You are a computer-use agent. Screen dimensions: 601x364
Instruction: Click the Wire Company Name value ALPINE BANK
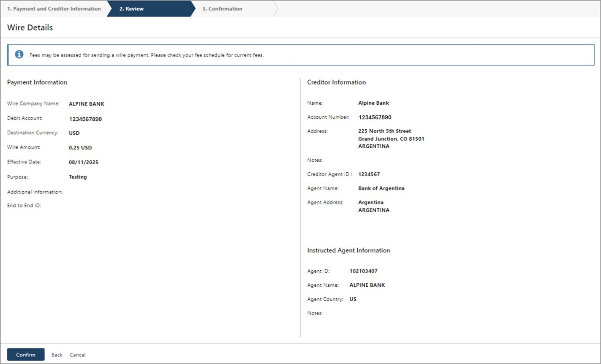(x=87, y=104)
